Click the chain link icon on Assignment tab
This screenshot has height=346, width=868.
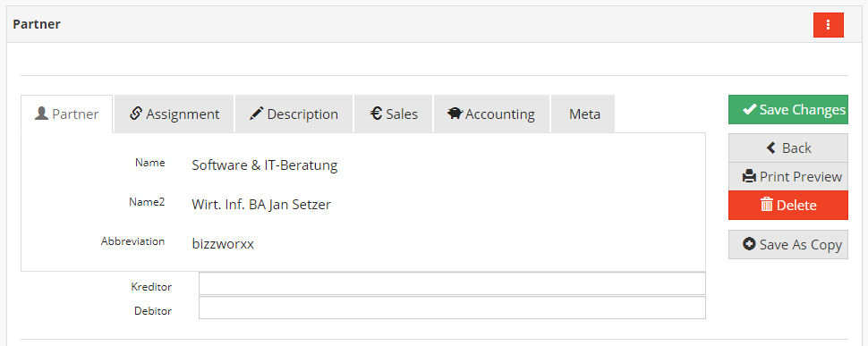coord(136,114)
